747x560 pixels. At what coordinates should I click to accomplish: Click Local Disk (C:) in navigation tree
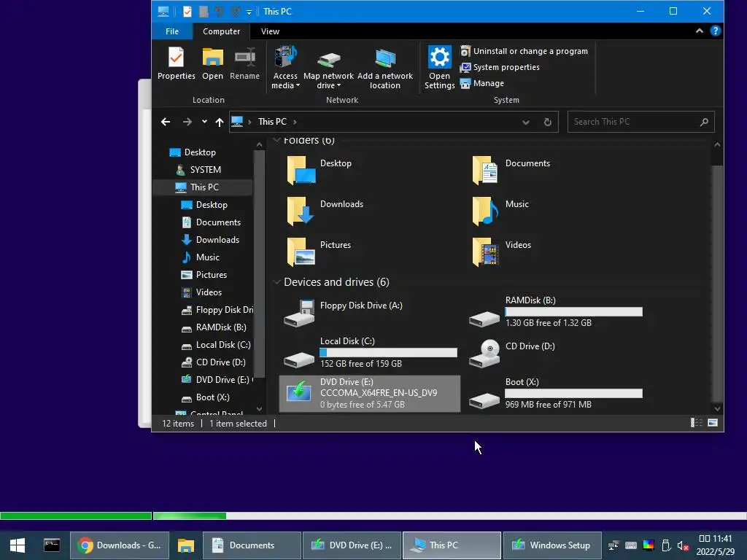tap(223, 345)
